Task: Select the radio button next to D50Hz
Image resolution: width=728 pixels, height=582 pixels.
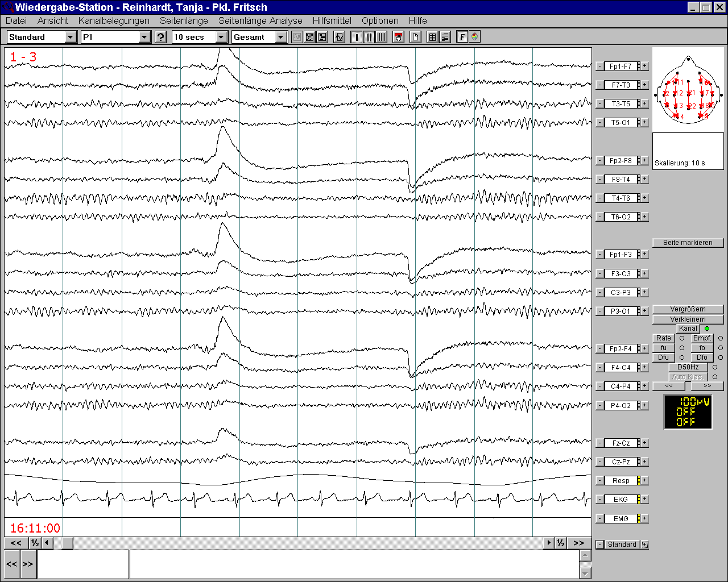Action: [715, 367]
